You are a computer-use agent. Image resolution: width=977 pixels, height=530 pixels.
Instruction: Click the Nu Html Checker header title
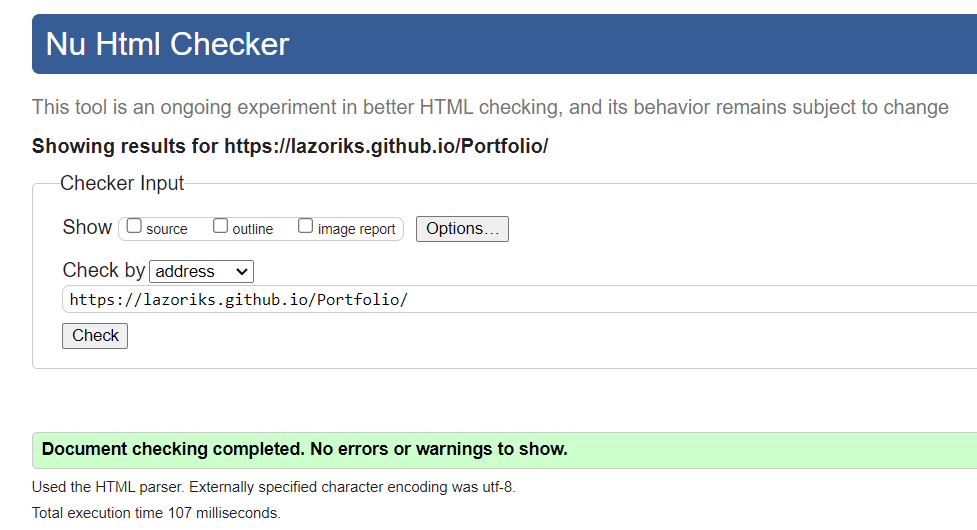click(168, 44)
